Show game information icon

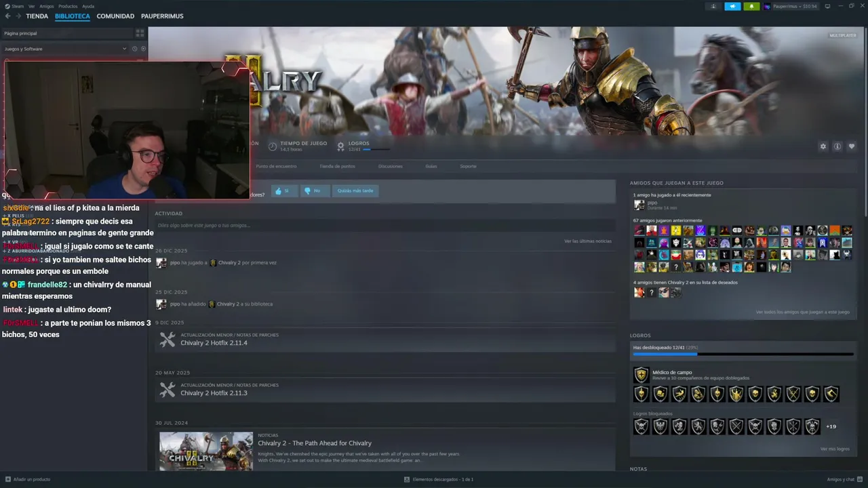click(x=837, y=146)
